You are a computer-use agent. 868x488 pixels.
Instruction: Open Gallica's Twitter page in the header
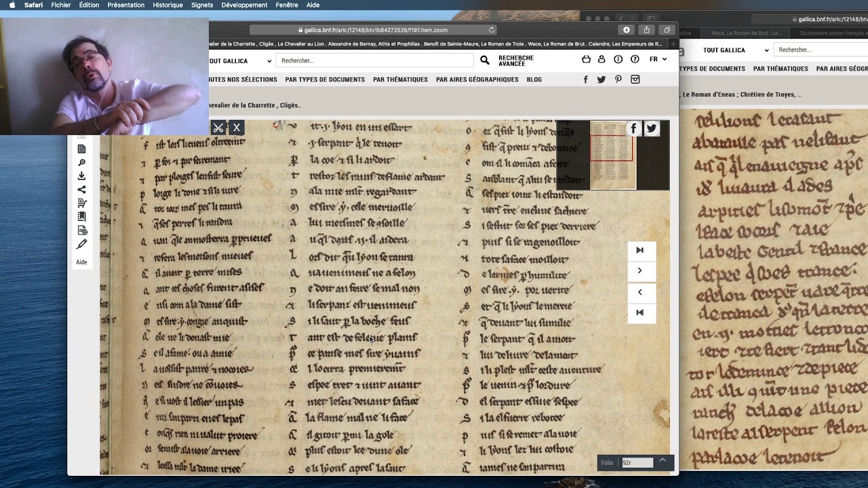601,79
